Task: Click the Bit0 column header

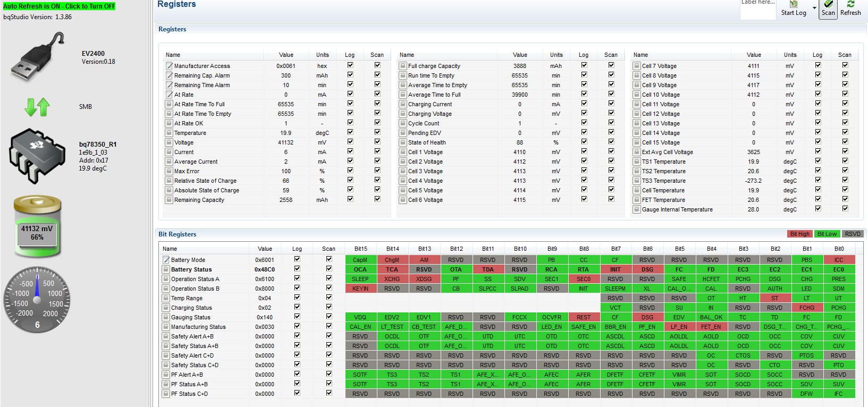Action: (839, 249)
